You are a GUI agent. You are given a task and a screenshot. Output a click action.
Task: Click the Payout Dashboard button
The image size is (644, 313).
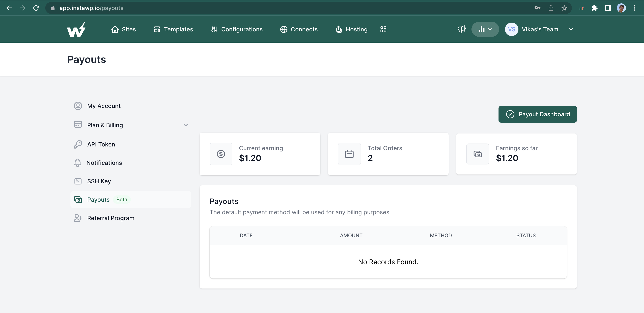[537, 114]
